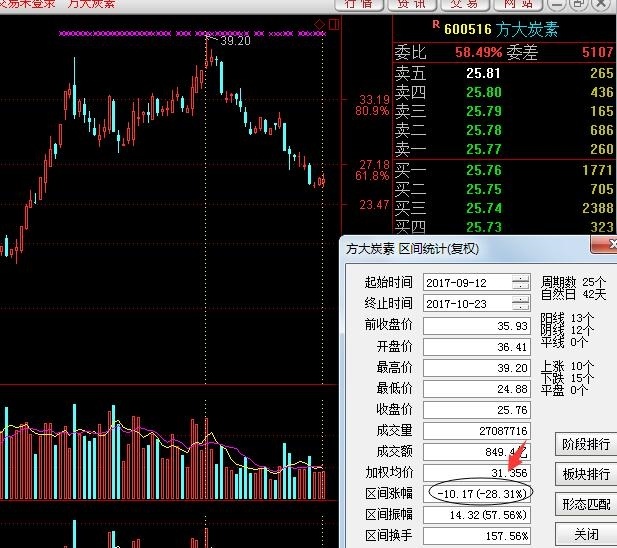Image resolution: width=617 pixels, height=548 pixels.
Task: Click the 成交额 value field
Action: click(477, 452)
